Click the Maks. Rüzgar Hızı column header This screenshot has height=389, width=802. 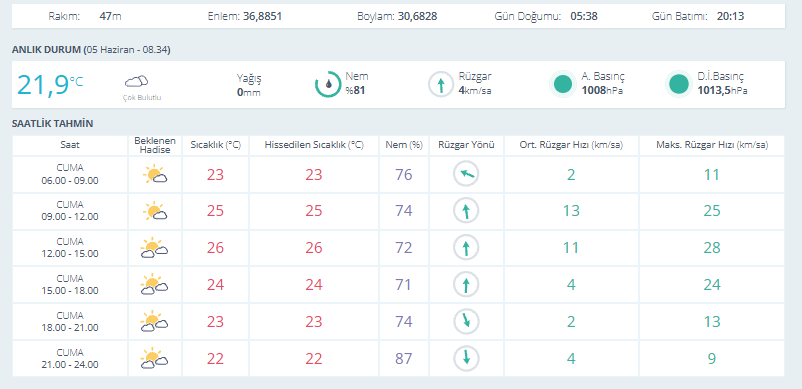(712, 145)
